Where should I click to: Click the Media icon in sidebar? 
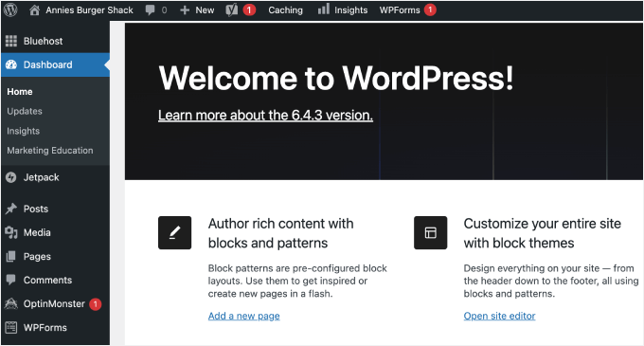point(11,232)
